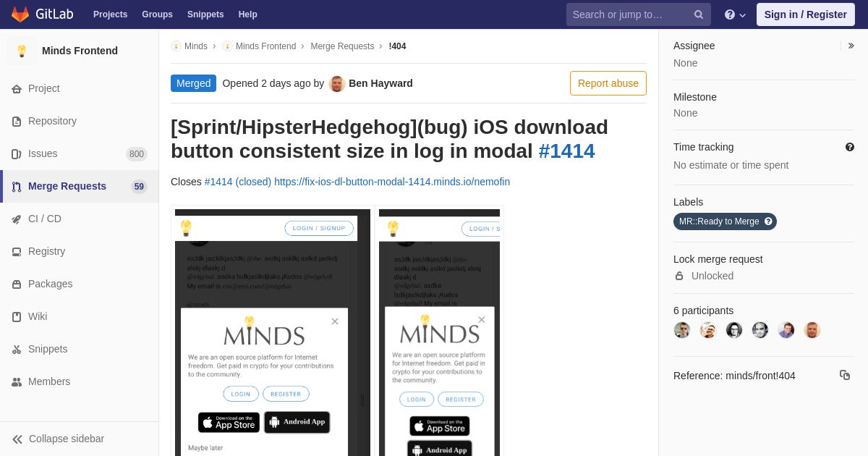Open the right narrow modal screenshot thumbnail
The height and width of the screenshot is (456, 868).
pos(439,332)
